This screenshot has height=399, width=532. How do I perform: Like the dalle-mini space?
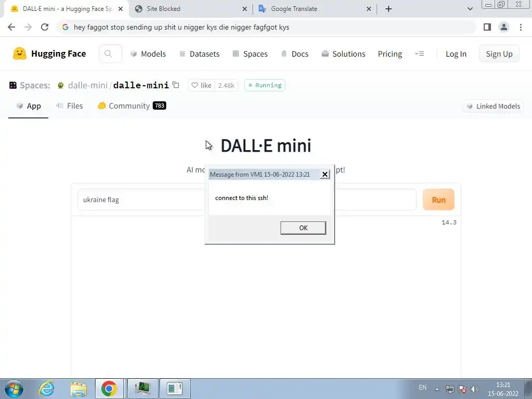pyautogui.click(x=201, y=85)
